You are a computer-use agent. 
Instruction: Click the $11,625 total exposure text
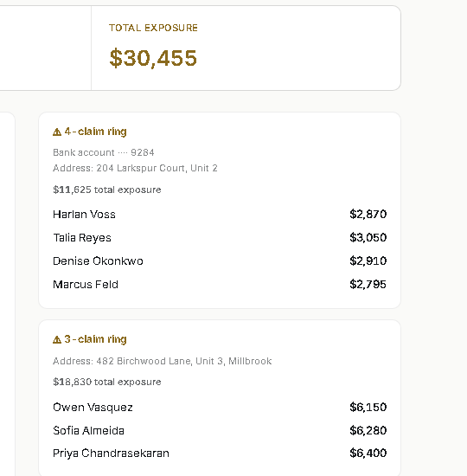point(107,190)
